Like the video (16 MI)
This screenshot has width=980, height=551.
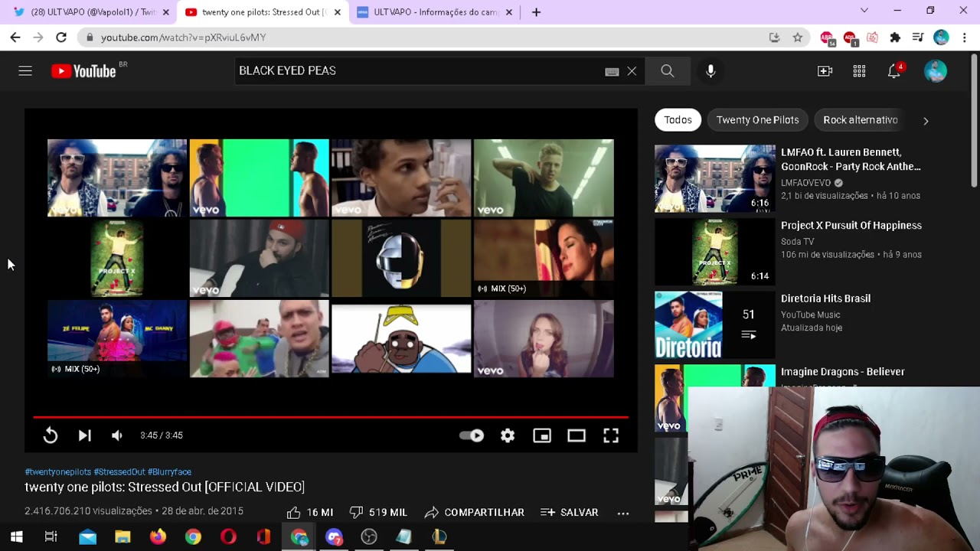point(310,512)
